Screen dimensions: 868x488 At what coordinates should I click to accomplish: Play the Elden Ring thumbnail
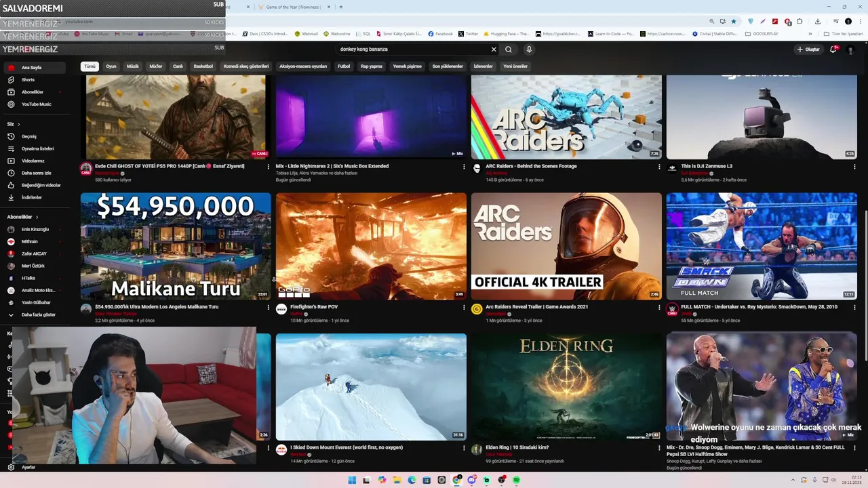(x=566, y=387)
